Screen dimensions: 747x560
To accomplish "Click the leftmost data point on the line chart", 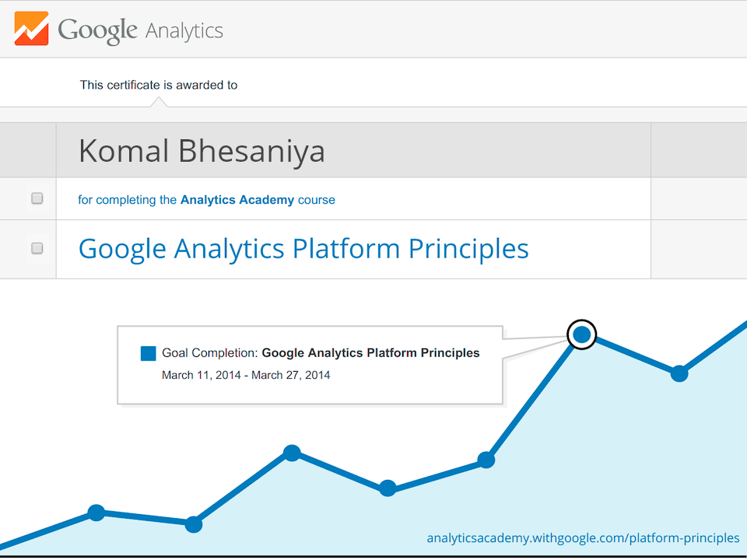I will (x=96, y=513).
